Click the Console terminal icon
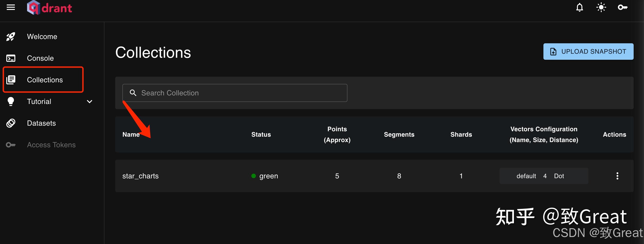This screenshot has width=644, height=244. click(x=11, y=58)
